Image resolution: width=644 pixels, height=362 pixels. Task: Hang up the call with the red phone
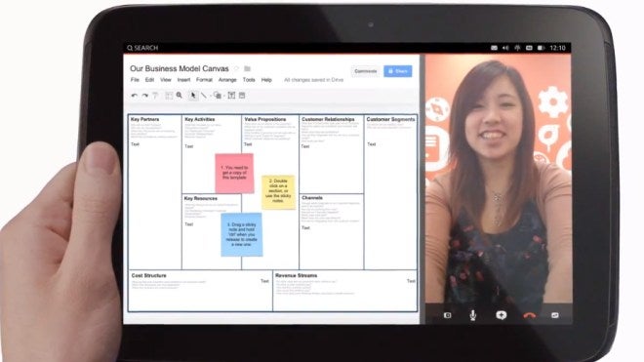click(530, 315)
